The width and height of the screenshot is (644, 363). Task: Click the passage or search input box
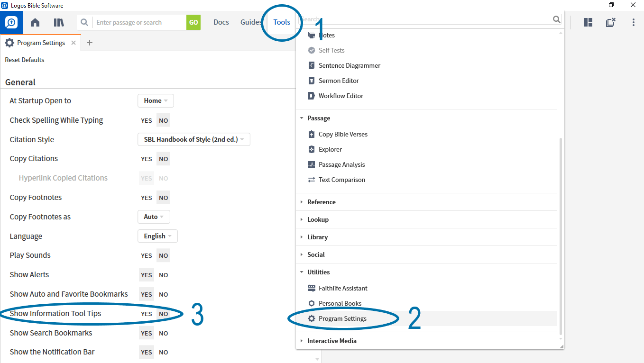[x=140, y=22]
